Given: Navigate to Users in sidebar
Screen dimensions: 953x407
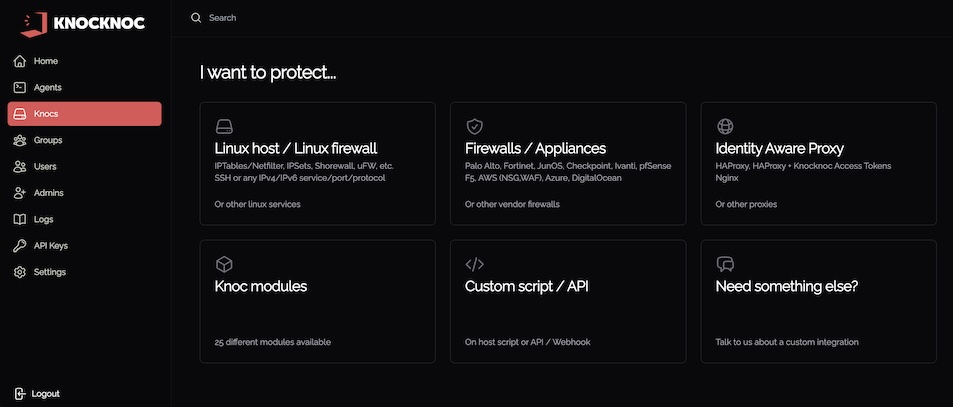Looking at the screenshot, I should pos(45,166).
